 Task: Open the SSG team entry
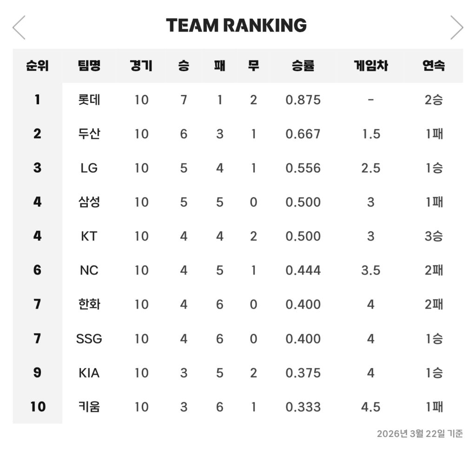point(89,339)
